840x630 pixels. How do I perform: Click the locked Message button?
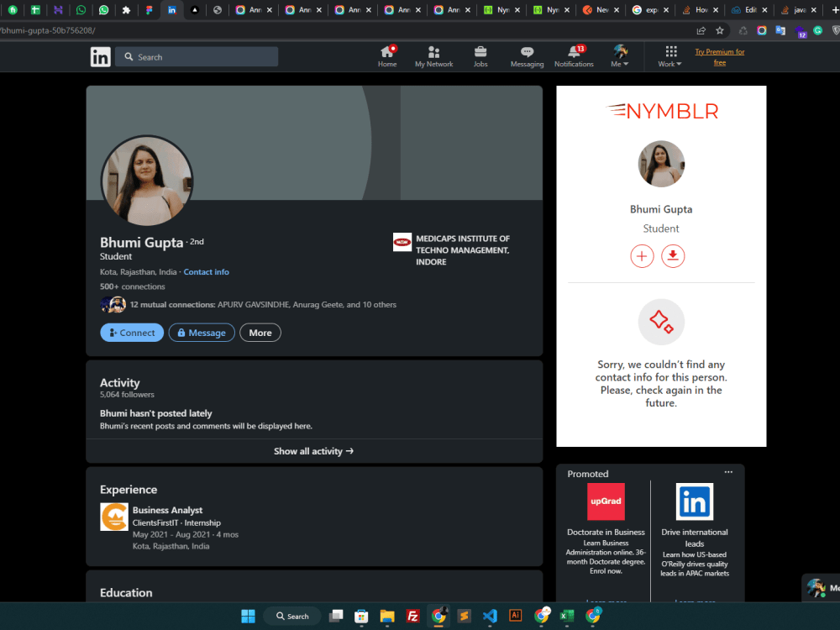[x=202, y=333]
